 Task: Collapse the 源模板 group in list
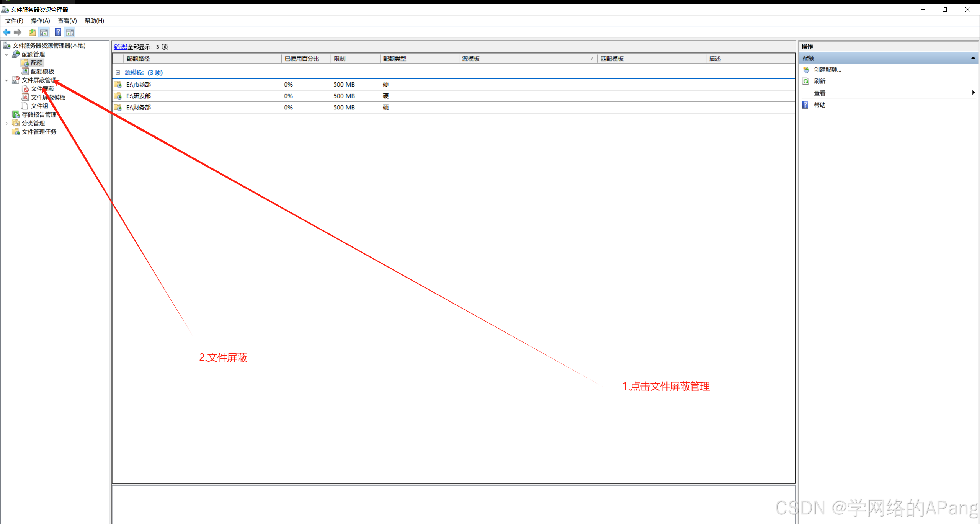118,72
